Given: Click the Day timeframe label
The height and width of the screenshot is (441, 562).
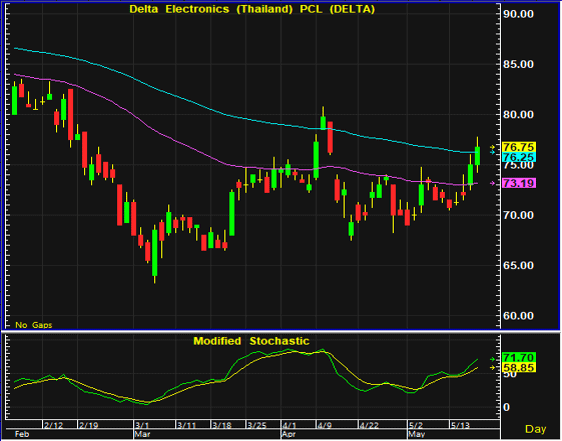Looking at the screenshot, I should pos(535,429).
